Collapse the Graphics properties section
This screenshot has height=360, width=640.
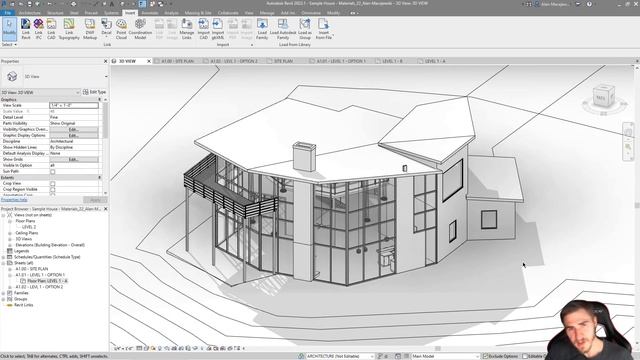coord(99,100)
